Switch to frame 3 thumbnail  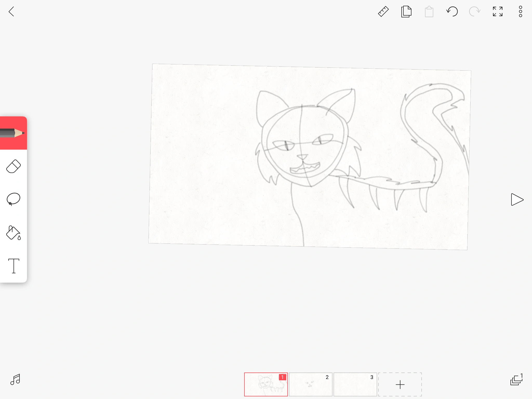tap(355, 384)
